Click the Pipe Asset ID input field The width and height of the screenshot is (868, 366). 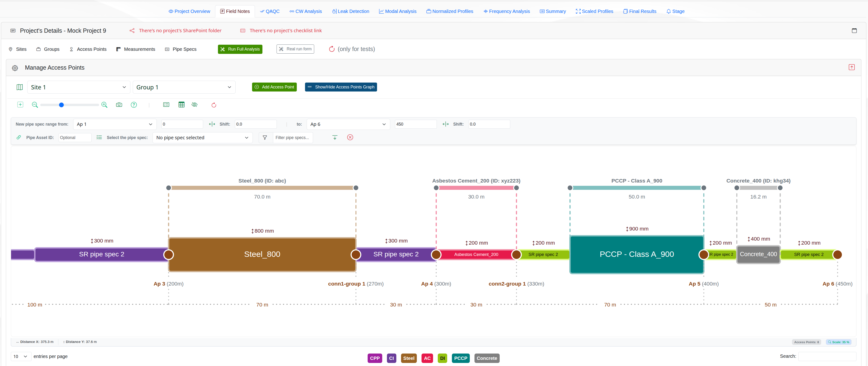pos(75,137)
